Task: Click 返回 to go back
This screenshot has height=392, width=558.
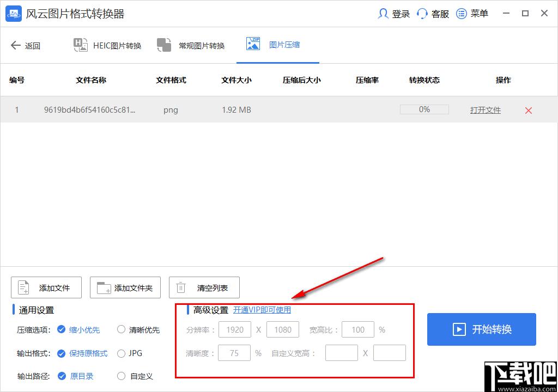Action: pyautogui.click(x=32, y=46)
